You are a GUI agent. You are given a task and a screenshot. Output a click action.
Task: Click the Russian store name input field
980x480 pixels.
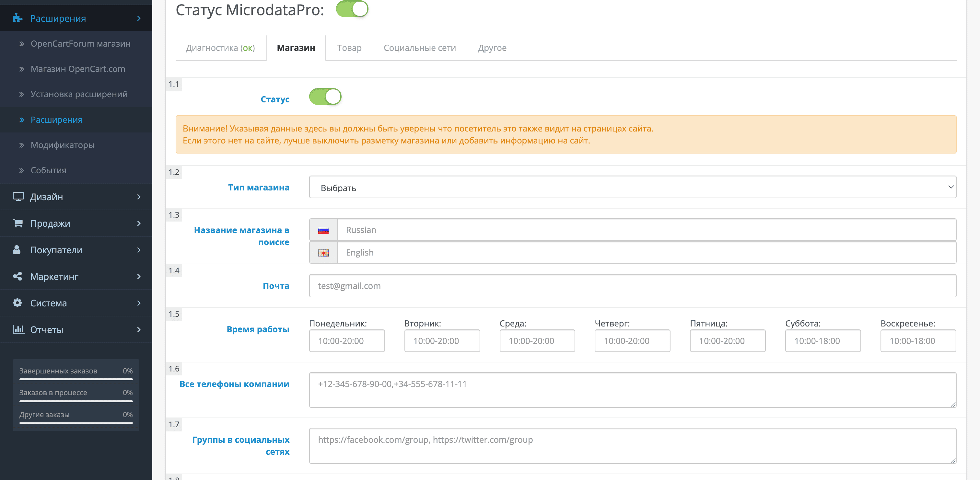(646, 230)
